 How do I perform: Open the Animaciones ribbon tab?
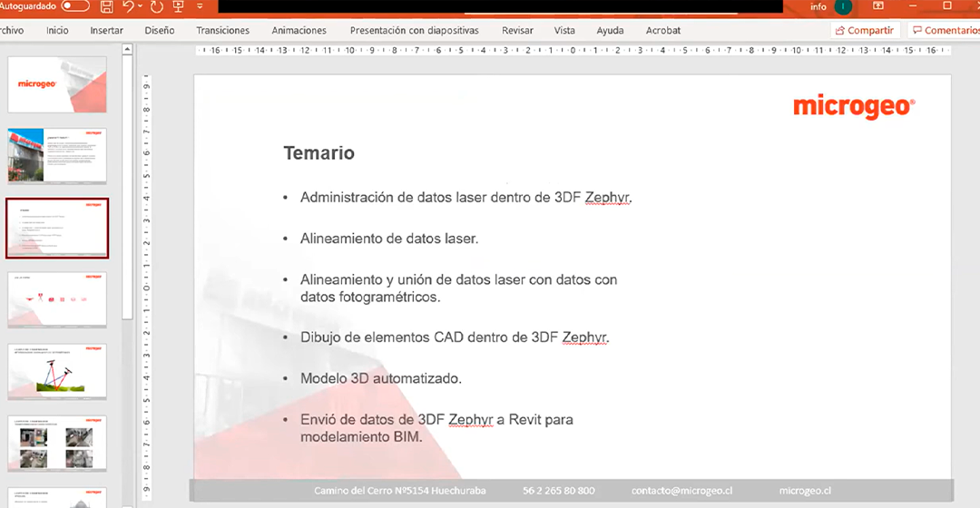pyautogui.click(x=299, y=30)
